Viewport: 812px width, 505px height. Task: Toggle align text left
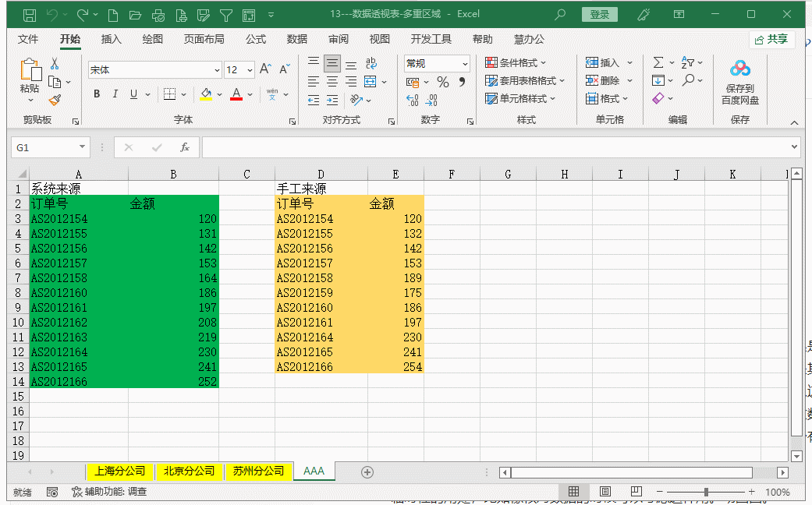(314, 82)
